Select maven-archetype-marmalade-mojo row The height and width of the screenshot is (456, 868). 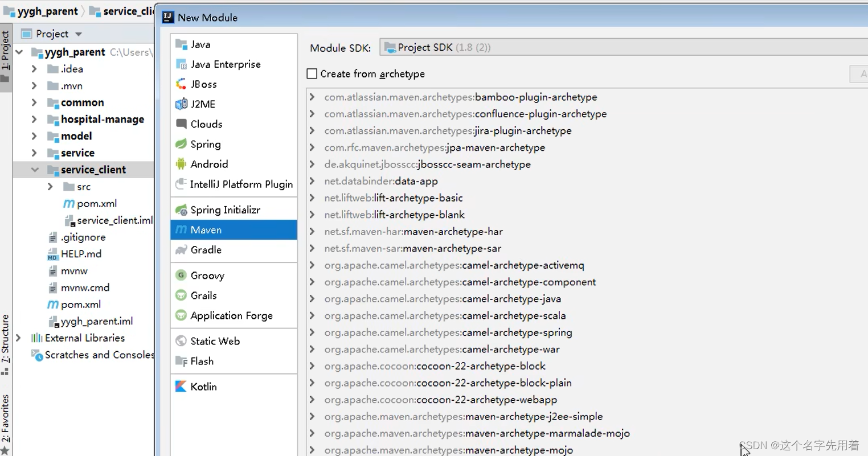click(x=477, y=433)
